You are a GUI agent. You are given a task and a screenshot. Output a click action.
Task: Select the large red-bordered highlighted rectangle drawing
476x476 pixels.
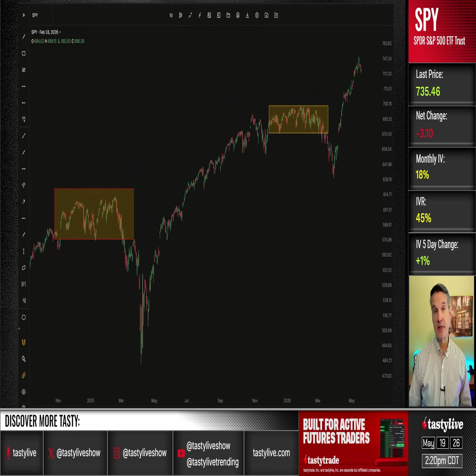click(x=94, y=214)
